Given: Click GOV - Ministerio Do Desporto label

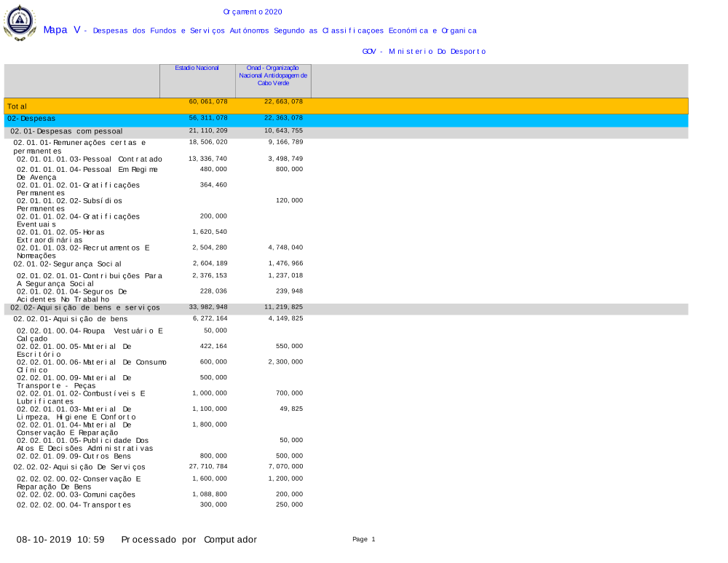Looking at the screenshot, I should click(x=424, y=52).
